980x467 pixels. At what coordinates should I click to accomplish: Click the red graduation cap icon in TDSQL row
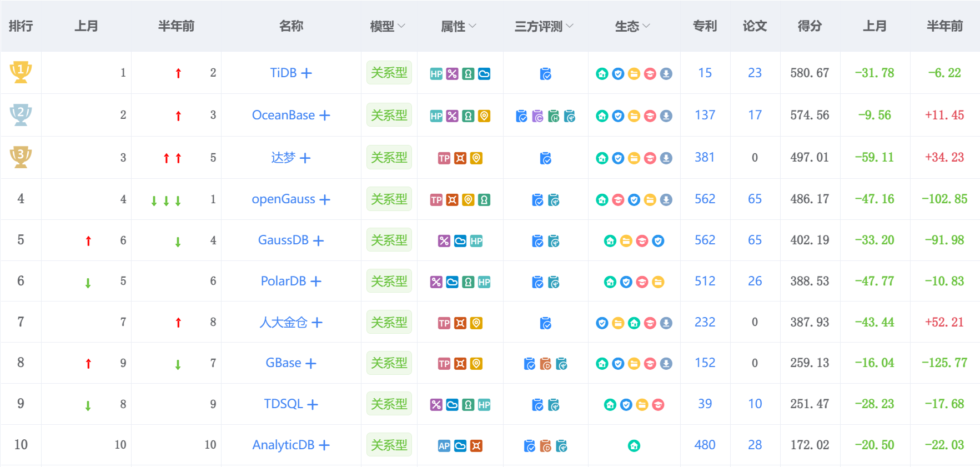coord(658,405)
